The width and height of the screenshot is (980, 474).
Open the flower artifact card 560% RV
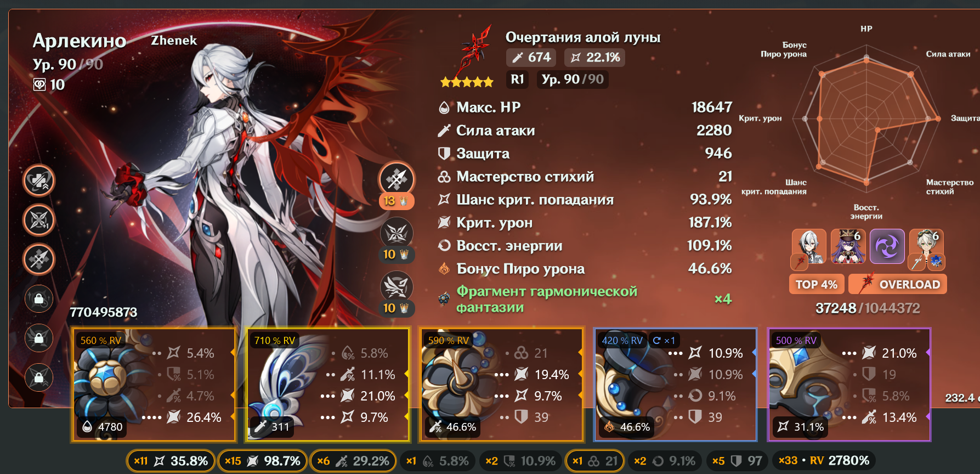pyautogui.click(x=154, y=385)
